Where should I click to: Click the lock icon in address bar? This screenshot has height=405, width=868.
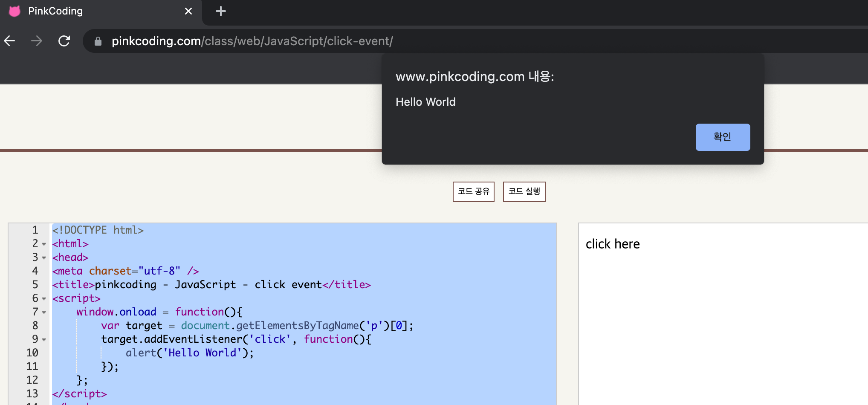click(x=98, y=41)
